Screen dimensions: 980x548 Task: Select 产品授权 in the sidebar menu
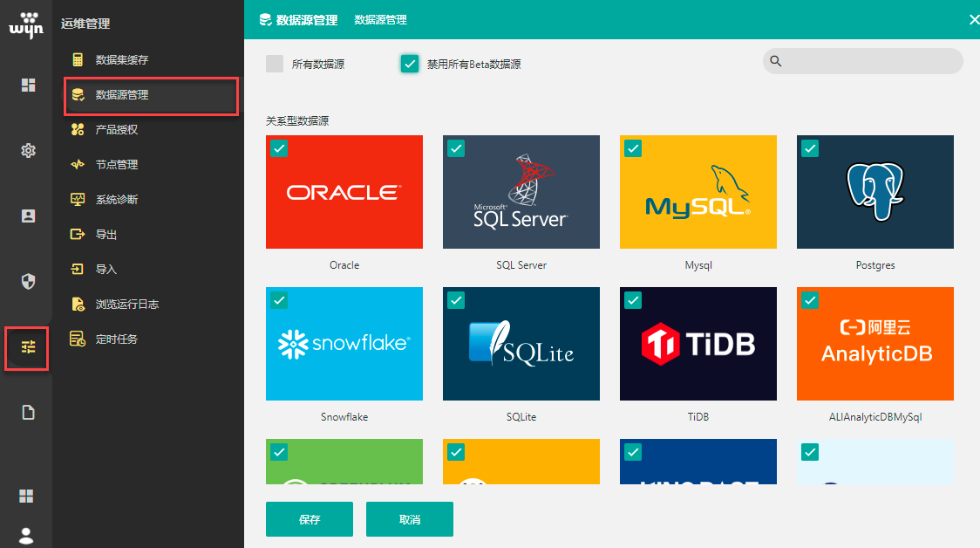116,130
